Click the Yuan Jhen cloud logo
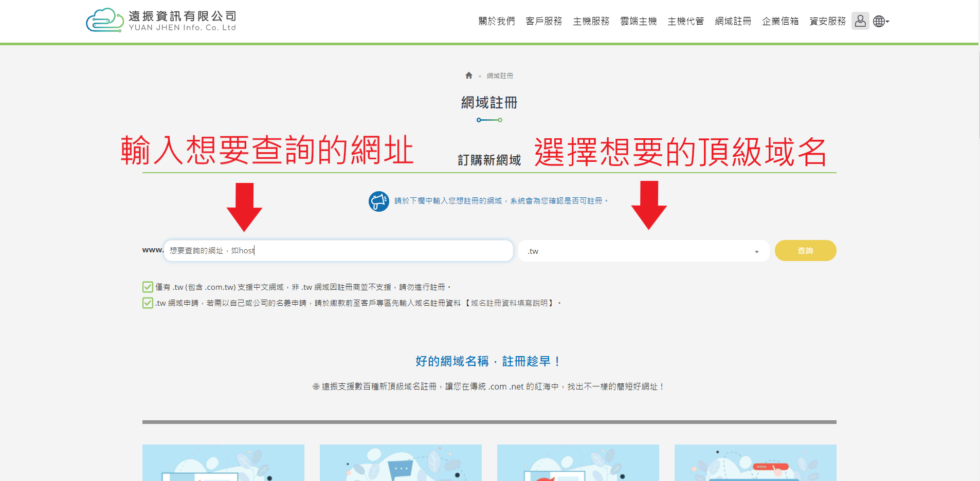The height and width of the screenshot is (481, 980). [105, 21]
